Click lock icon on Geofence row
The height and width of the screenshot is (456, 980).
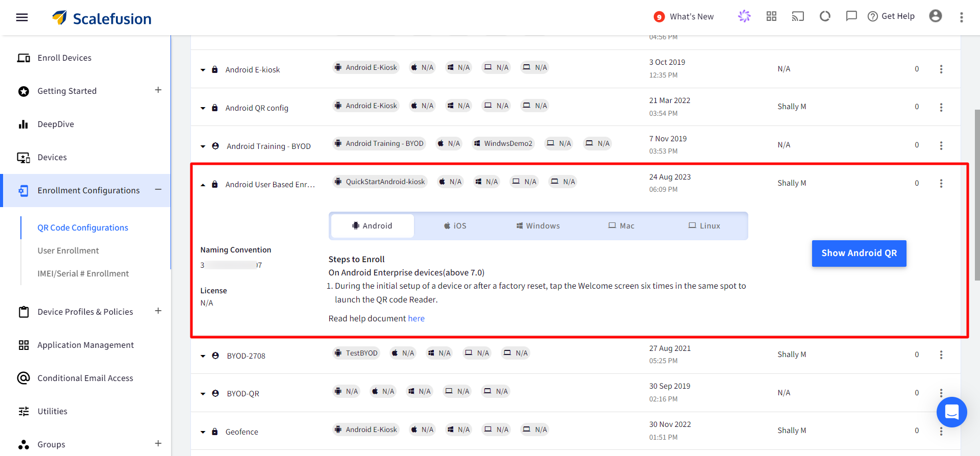[x=215, y=432]
